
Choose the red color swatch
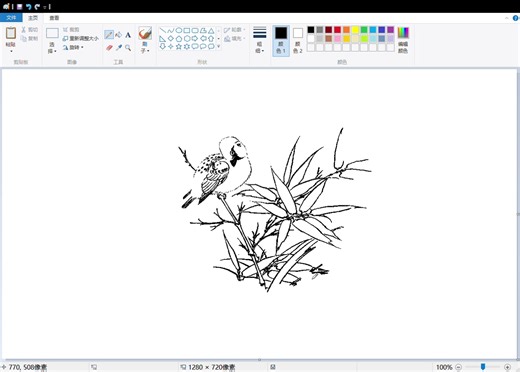coord(337,30)
